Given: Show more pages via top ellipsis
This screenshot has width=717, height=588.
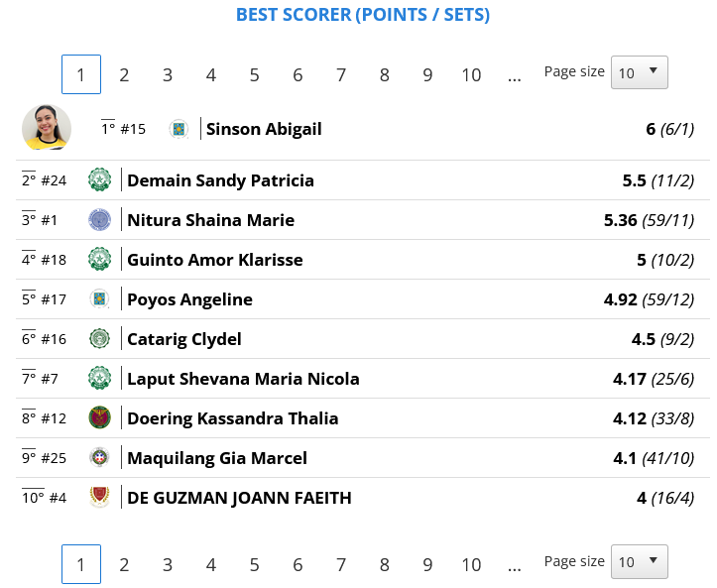Looking at the screenshot, I should click(x=515, y=75).
